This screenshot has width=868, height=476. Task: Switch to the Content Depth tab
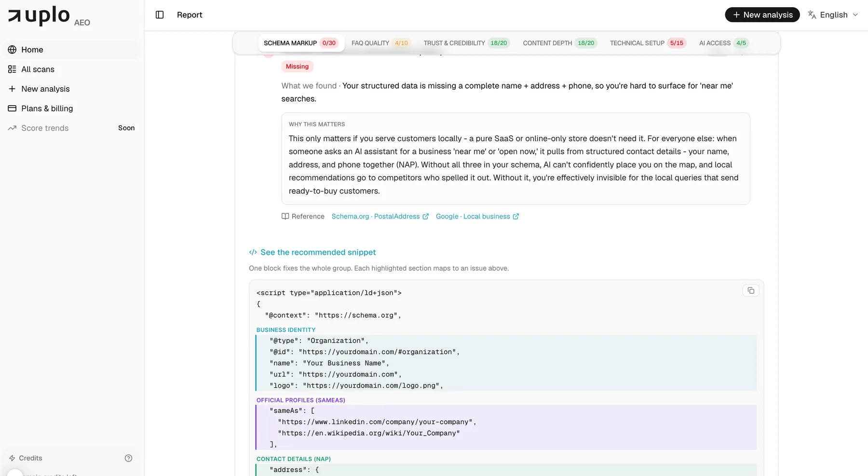(x=560, y=43)
